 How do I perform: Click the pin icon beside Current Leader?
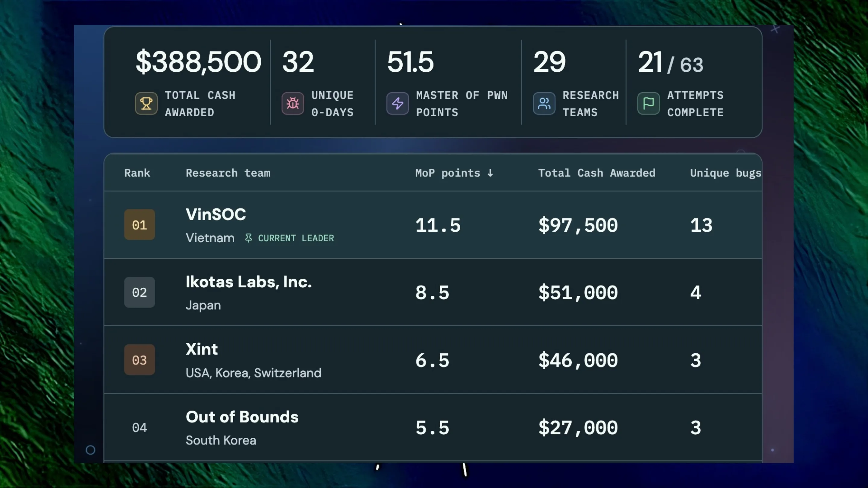pyautogui.click(x=248, y=238)
